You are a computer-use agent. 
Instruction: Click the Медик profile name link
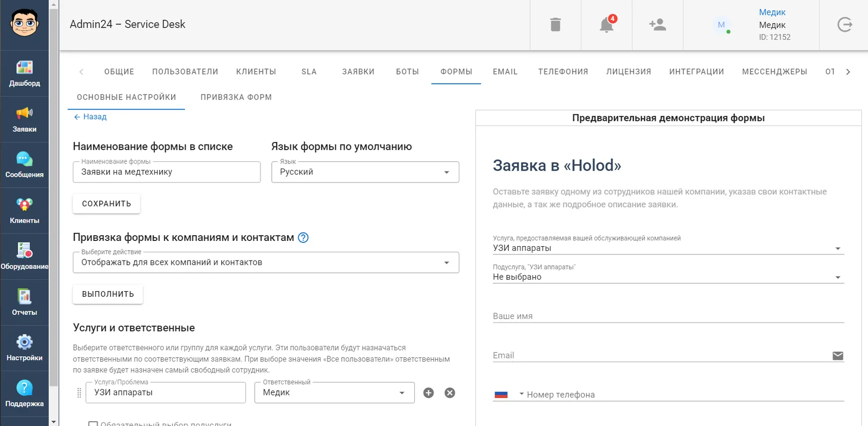click(x=772, y=12)
